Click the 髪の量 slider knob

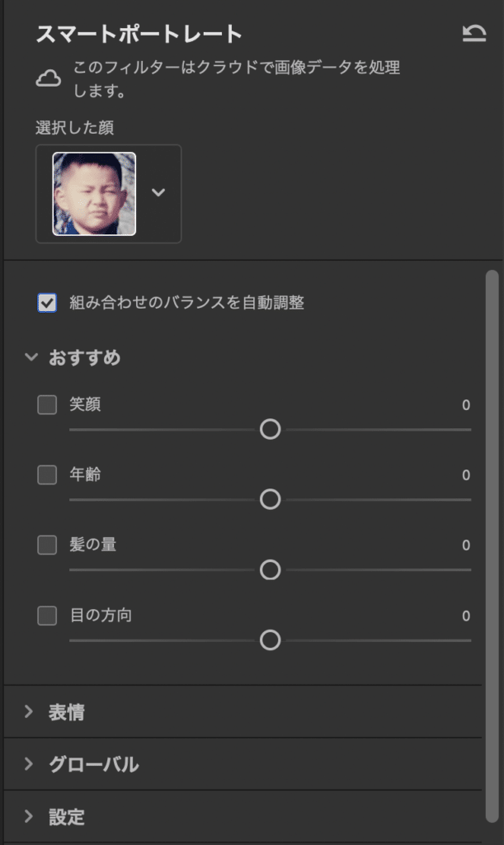tap(271, 569)
